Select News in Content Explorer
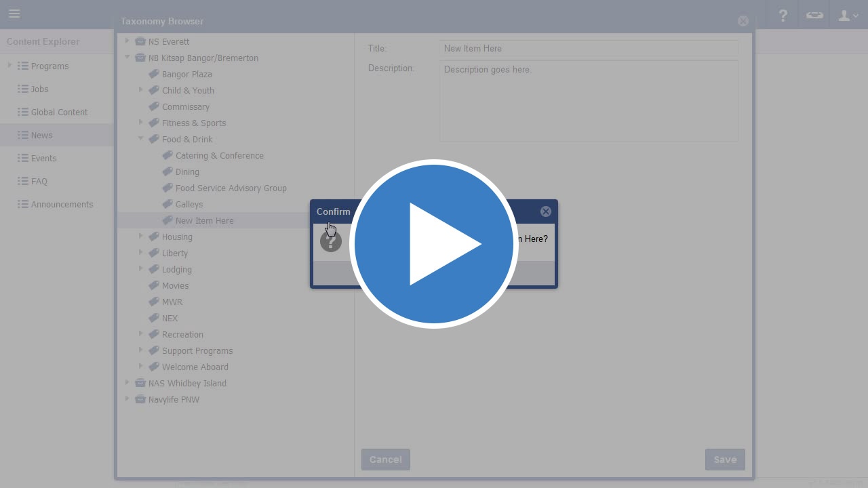Image resolution: width=868 pixels, height=488 pixels. tap(41, 135)
